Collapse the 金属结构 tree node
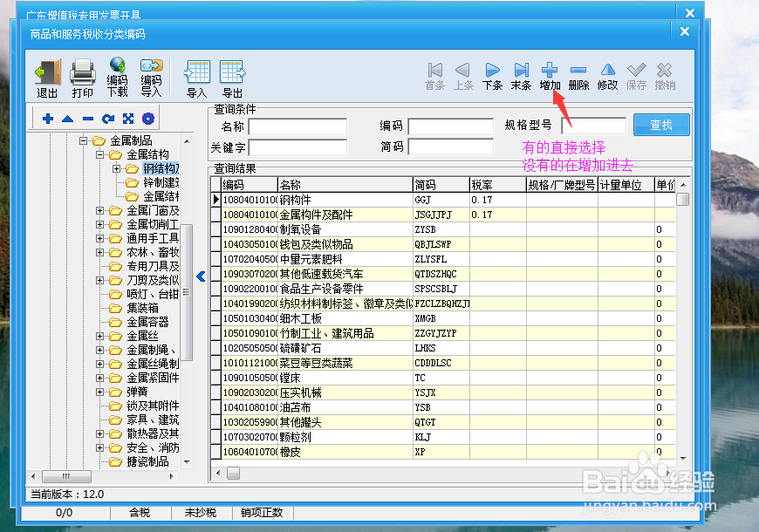This screenshot has width=759, height=532. (x=99, y=155)
